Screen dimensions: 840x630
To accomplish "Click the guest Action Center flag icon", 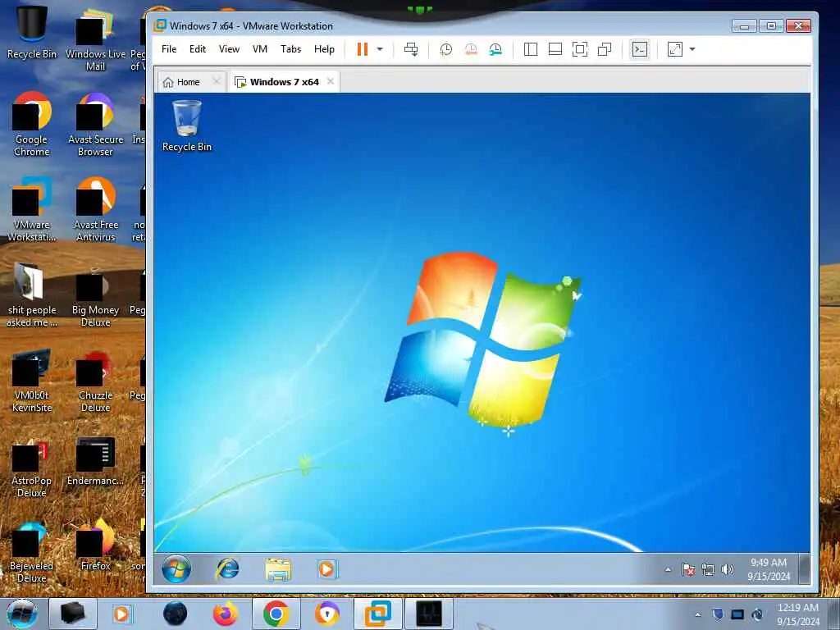I will 688,569.
